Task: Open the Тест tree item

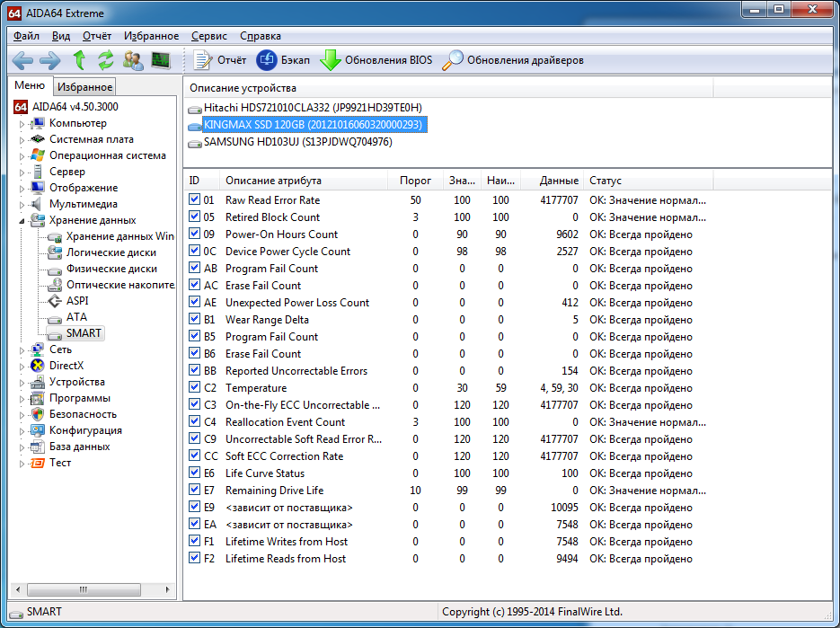Action: pyautogui.click(x=60, y=463)
